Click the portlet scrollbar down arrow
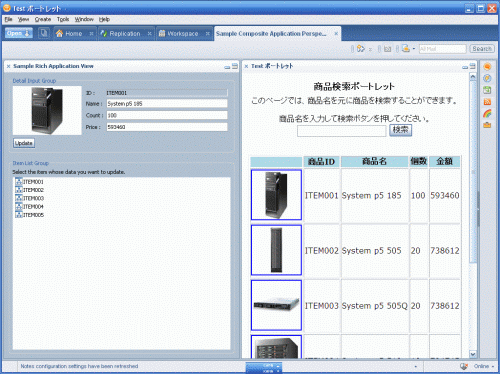Viewport: 500px width, 374px height. 473,354
